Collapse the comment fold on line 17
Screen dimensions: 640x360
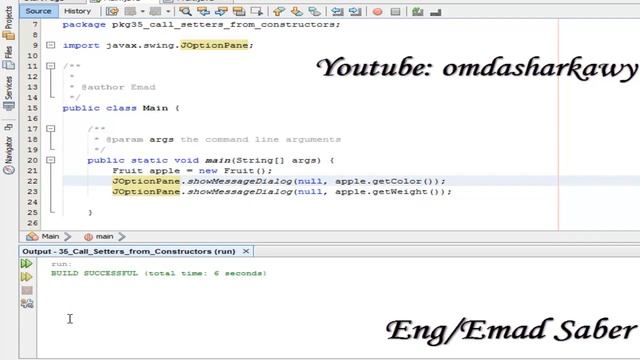(x=51, y=129)
